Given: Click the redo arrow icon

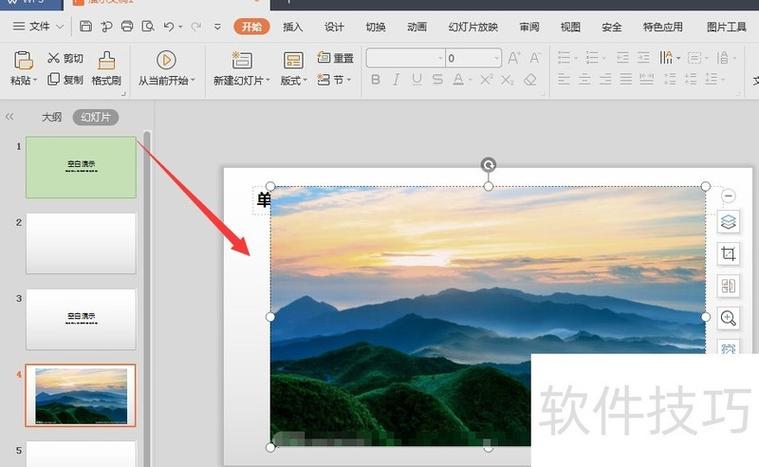Looking at the screenshot, I should point(196,26).
